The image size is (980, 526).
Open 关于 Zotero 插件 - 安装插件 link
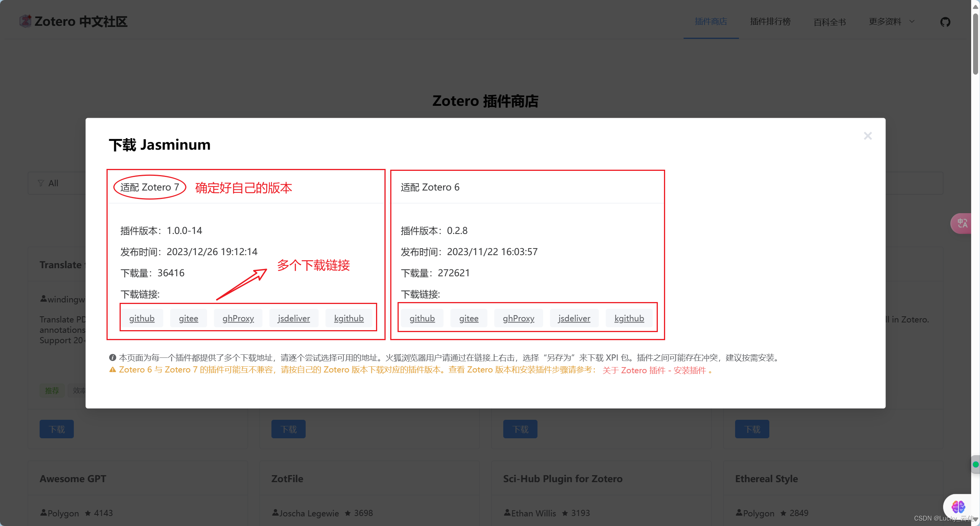(654, 370)
